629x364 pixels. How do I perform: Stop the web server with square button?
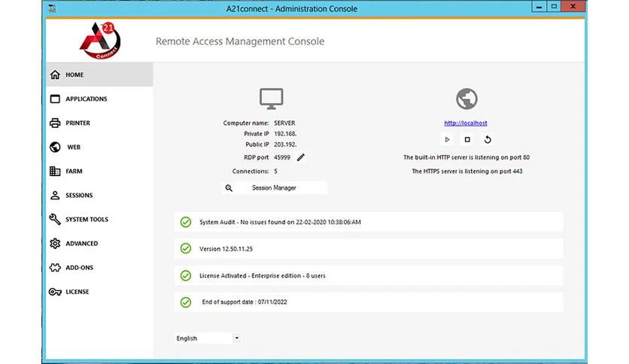[x=467, y=139]
